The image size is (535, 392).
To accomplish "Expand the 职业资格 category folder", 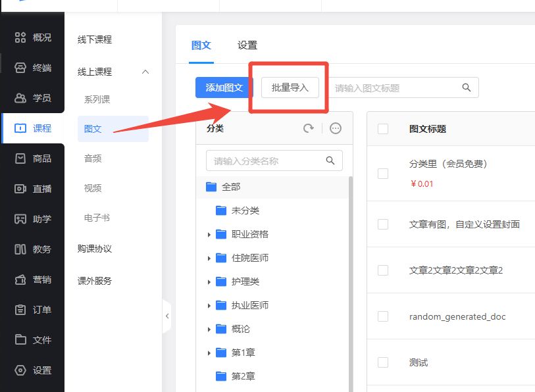I will click(209, 235).
